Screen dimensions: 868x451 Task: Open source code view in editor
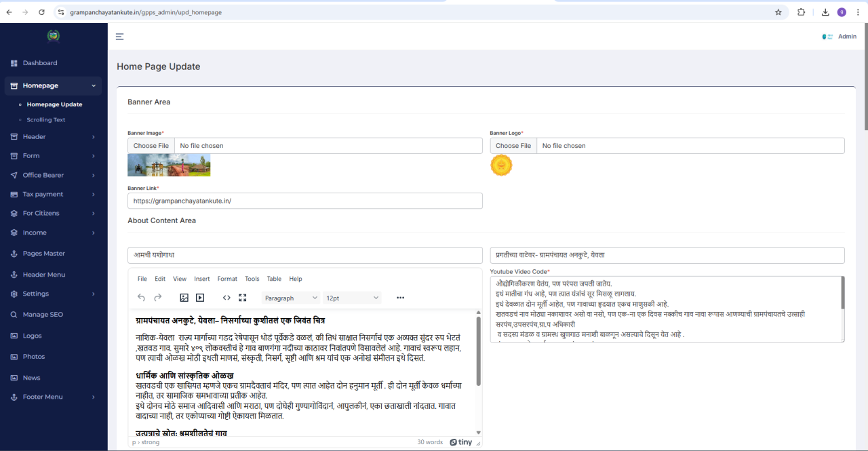click(x=226, y=298)
